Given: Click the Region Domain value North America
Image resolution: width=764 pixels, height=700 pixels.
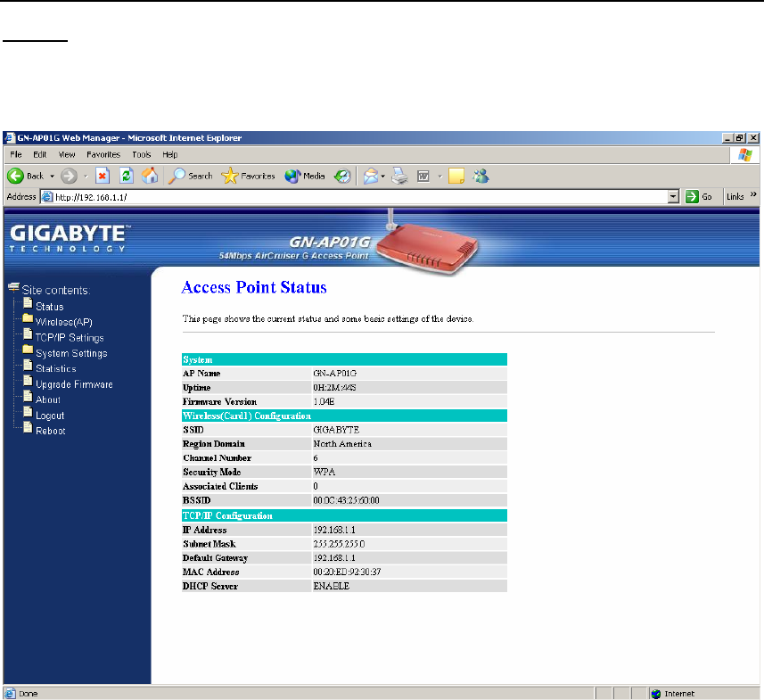Looking at the screenshot, I should click(342, 444).
